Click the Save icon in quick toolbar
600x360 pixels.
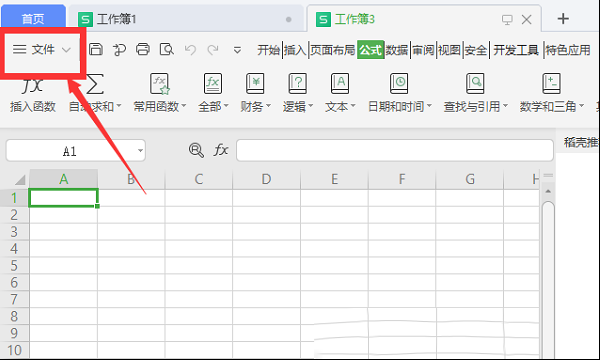[96, 49]
